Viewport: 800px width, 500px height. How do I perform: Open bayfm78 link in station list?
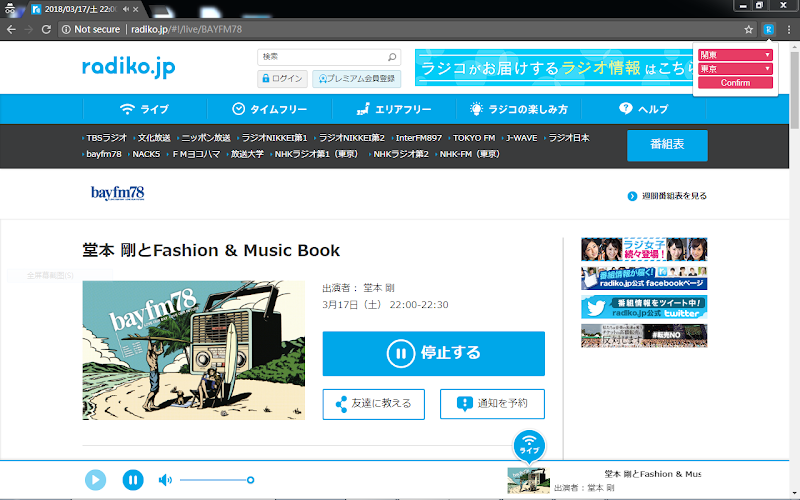tap(104, 154)
